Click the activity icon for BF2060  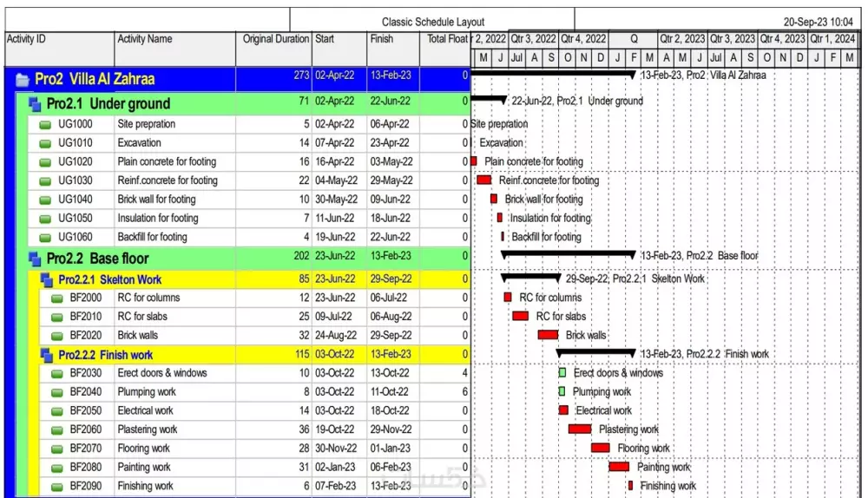[56, 430]
